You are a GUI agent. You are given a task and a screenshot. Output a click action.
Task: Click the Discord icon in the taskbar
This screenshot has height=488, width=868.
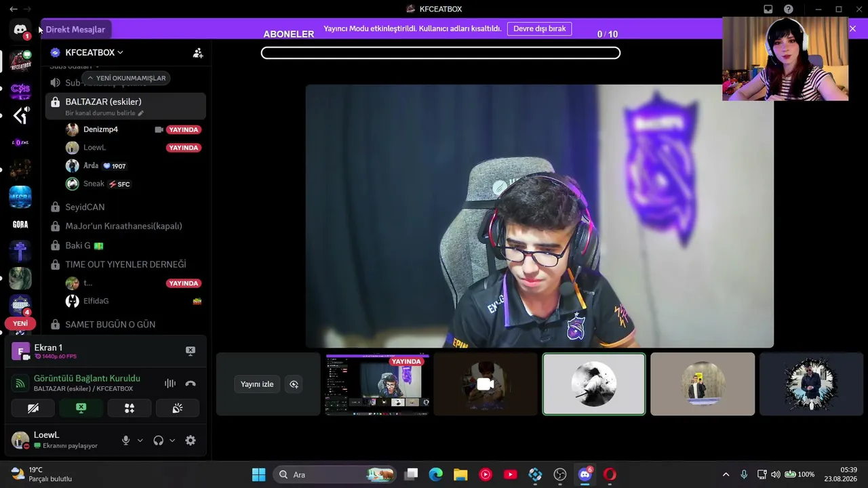[585, 474]
